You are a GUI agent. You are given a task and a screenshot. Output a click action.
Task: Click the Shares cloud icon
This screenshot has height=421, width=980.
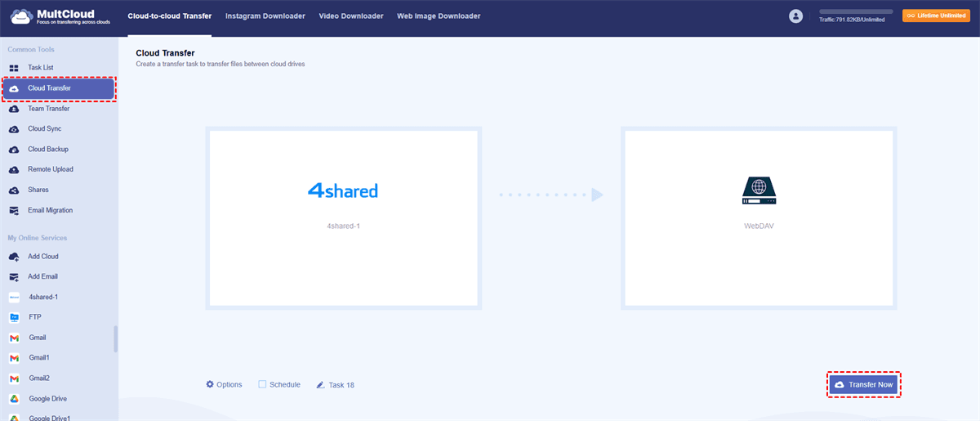[14, 190]
